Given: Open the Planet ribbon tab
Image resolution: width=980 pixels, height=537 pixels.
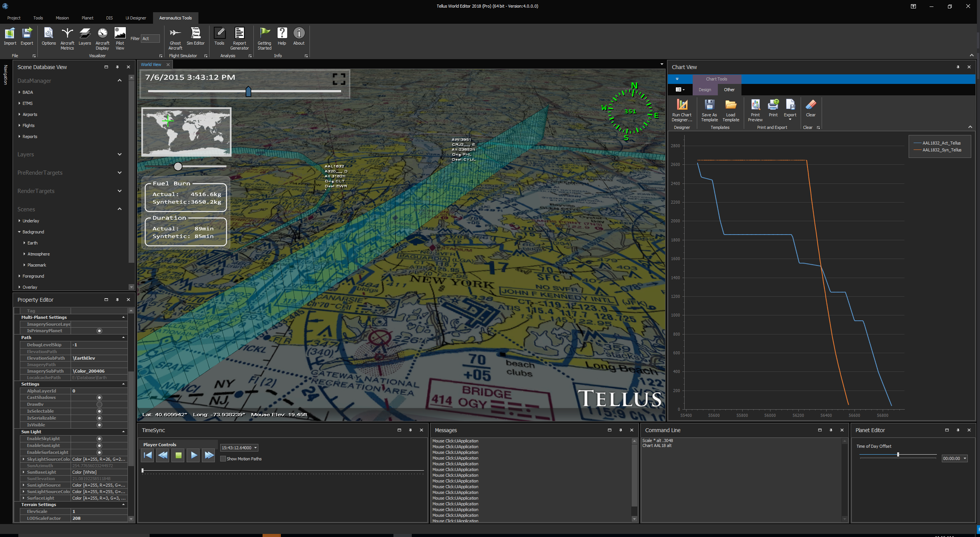Looking at the screenshot, I should (x=87, y=18).
